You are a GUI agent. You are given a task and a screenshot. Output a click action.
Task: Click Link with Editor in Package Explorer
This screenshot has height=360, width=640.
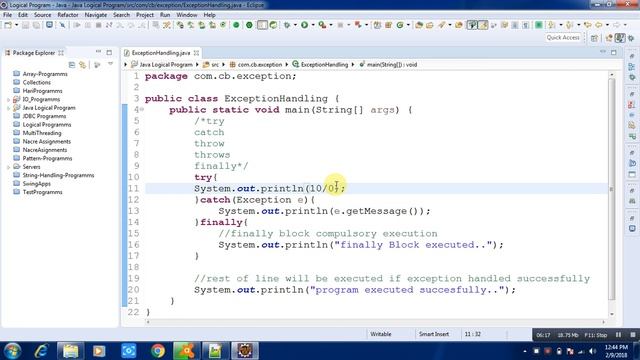[x=82, y=64]
